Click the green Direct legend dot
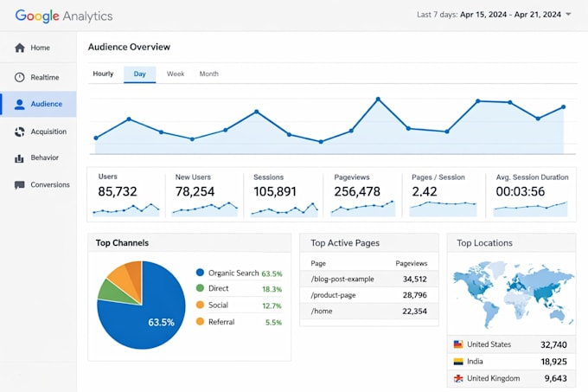This screenshot has width=588, height=392. tap(200, 288)
